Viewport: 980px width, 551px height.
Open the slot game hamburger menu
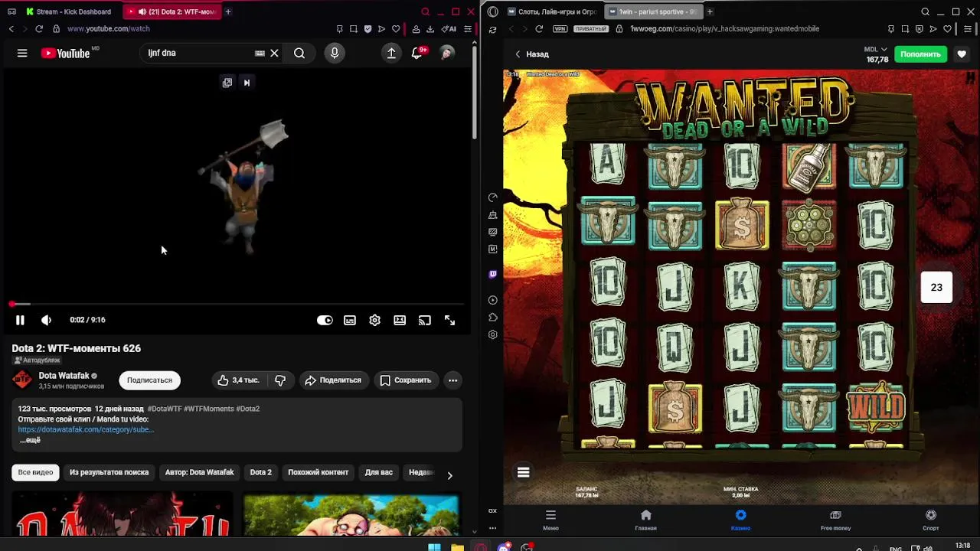524,472
